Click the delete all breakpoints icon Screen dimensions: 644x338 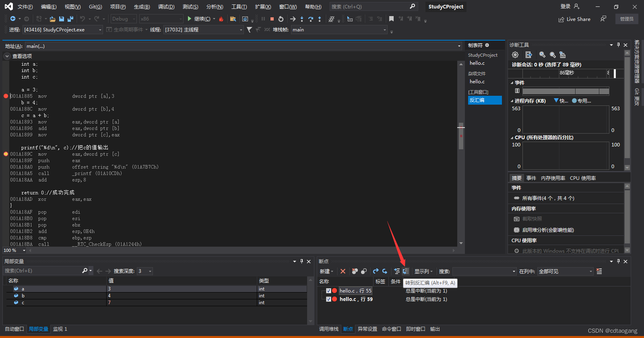355,271
